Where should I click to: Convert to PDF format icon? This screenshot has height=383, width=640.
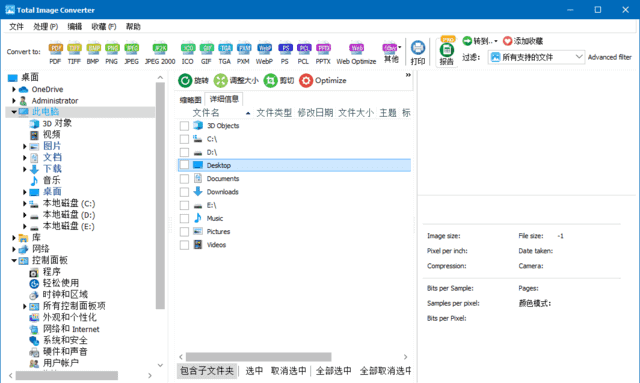(x=56, y=53)
